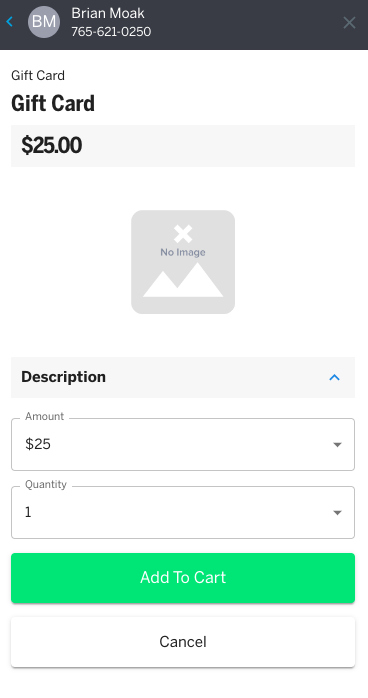Click the Quantity dropdown arrow icon
The image size is (368, 698).
[x=337, y=512]
